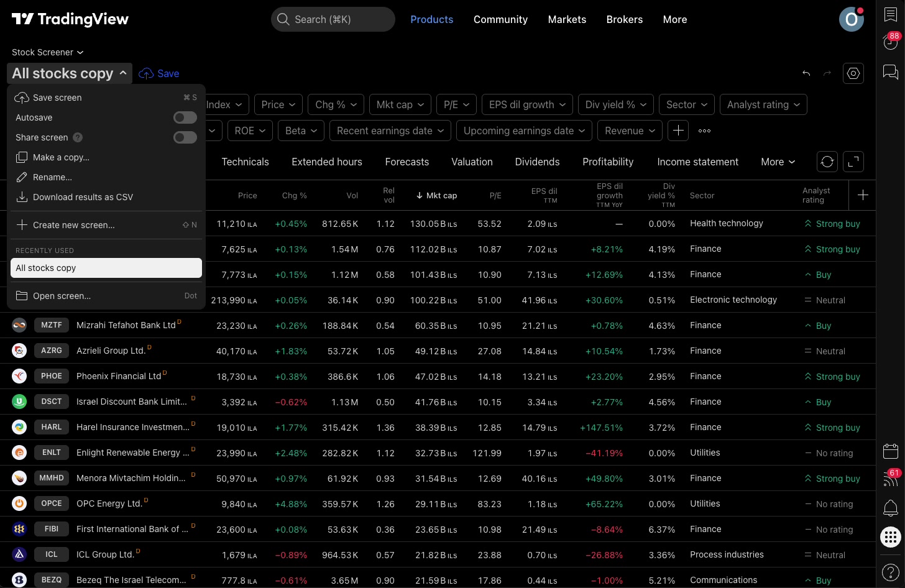905x588 pixels.
Task: Switch to the Dividends tab
Action: pyautogui.click(x=537, y=162)
